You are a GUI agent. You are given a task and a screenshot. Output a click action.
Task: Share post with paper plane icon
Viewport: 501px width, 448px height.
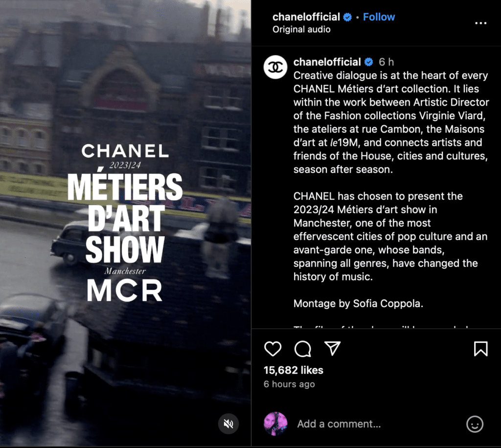[x=332, y=348]
